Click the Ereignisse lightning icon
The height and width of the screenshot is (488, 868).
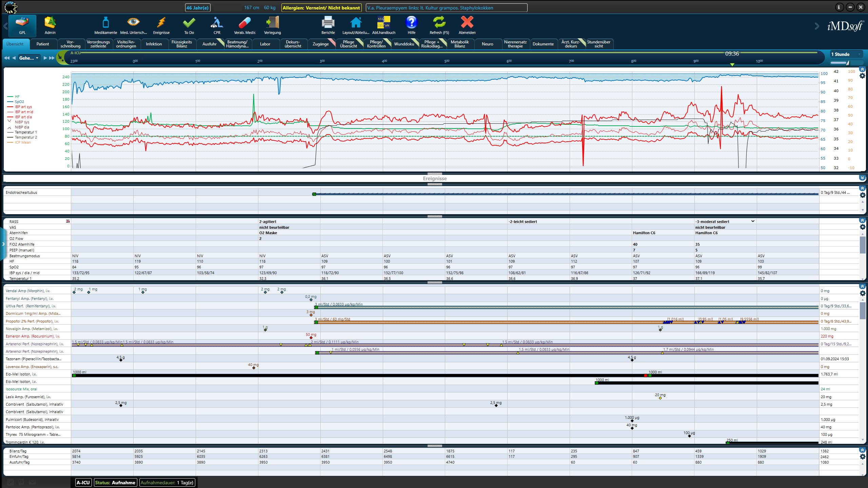161,23
